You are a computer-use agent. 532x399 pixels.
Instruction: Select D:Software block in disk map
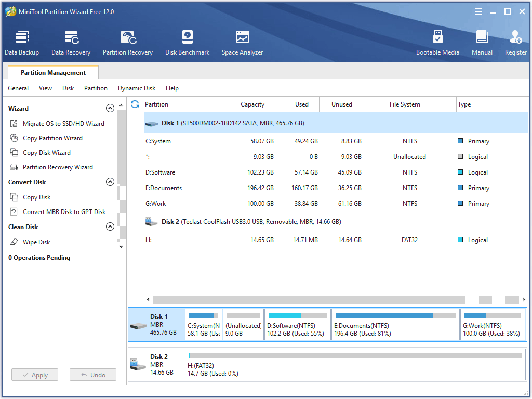point(298,324)
